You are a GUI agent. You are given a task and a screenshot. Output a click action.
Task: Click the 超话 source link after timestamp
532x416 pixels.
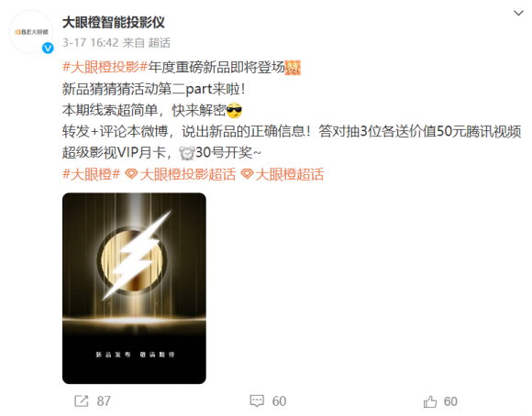pyautogui.click(x=159, y=43)
